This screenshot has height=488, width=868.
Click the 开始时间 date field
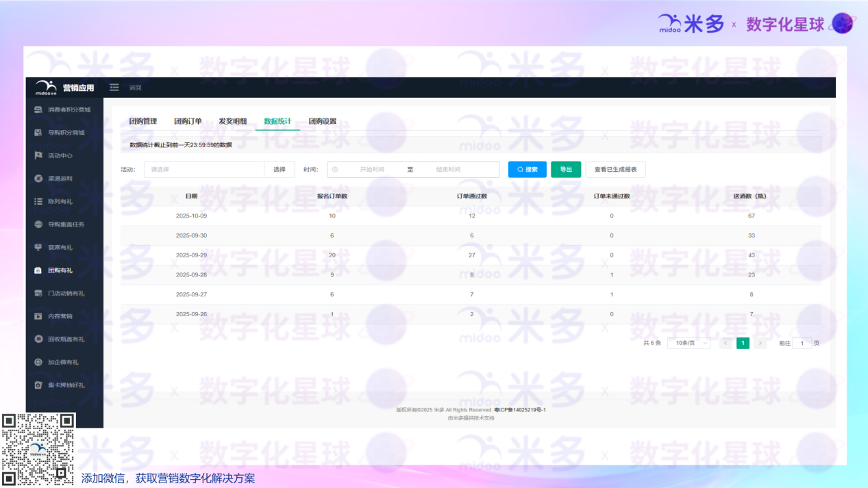coord(372,170)
